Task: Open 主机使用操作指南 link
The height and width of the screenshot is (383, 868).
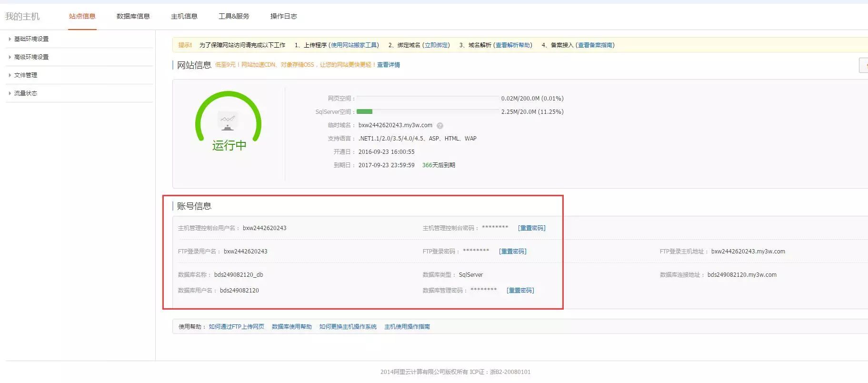Action: click(407, 327)
